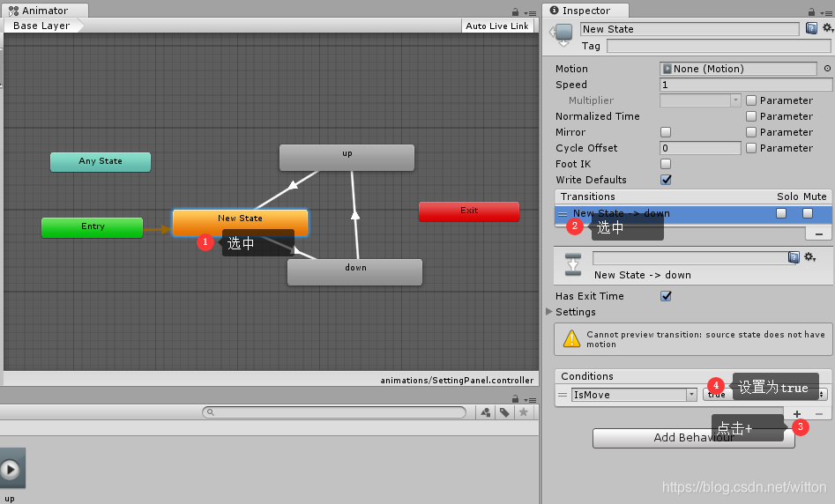Select the up state node
Image resolution: width=835 pixels, height=504 pixels.
tap(347, 157)
